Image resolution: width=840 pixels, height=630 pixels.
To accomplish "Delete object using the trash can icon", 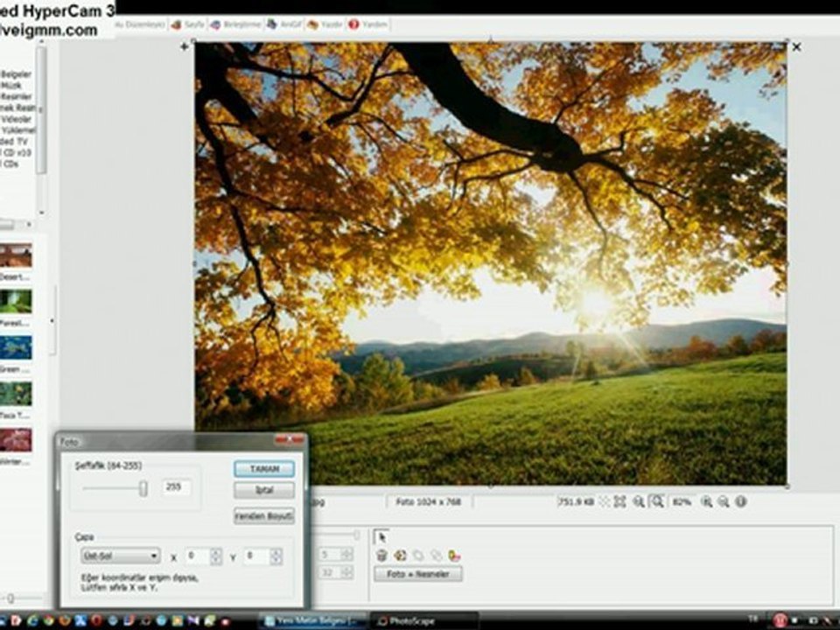I will (381, 556).
